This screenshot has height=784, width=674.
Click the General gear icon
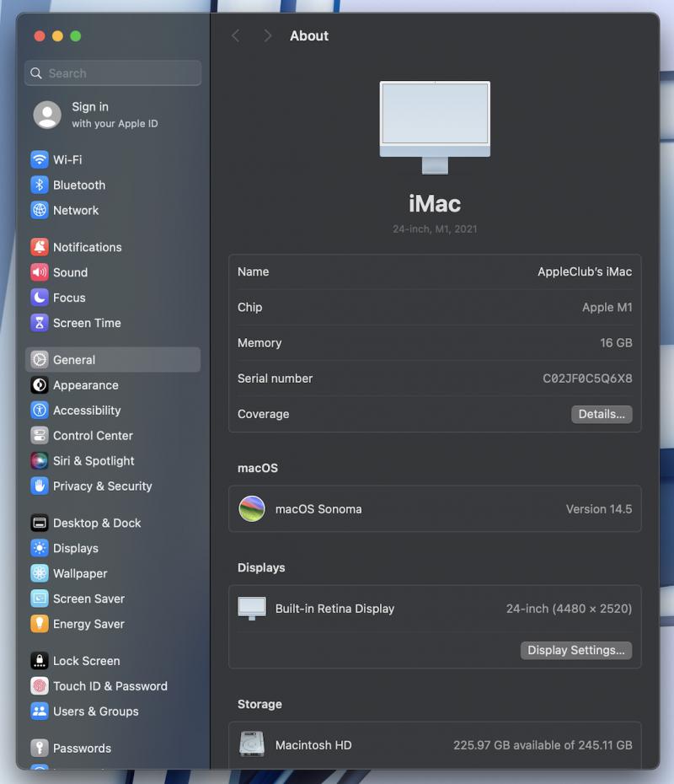point(40,359)
